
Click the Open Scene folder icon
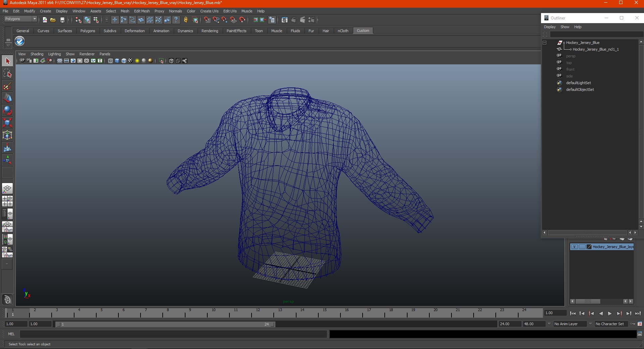pos(53,20)
